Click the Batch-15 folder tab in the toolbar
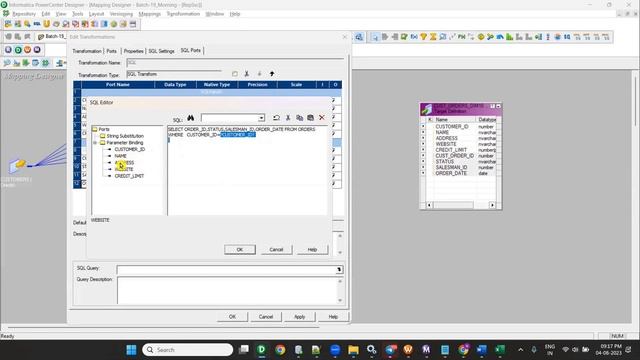Screen dimensions: 640x360 point(51,36)
